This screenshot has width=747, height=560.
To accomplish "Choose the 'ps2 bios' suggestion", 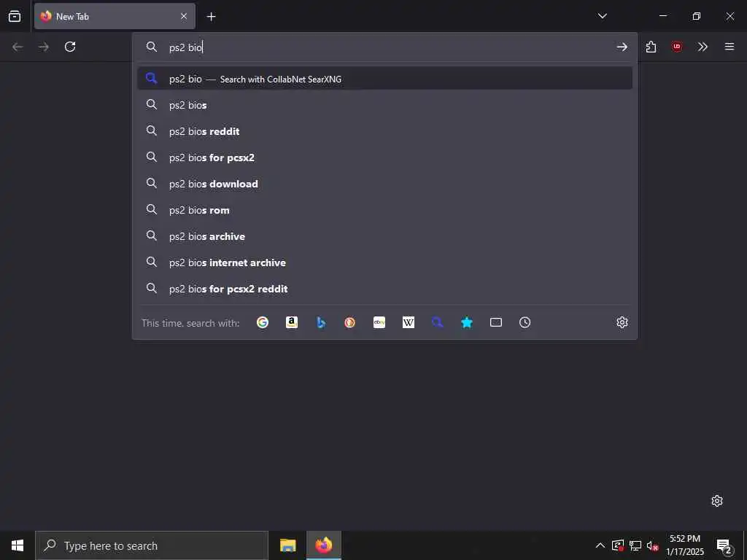I will [385, 105].
